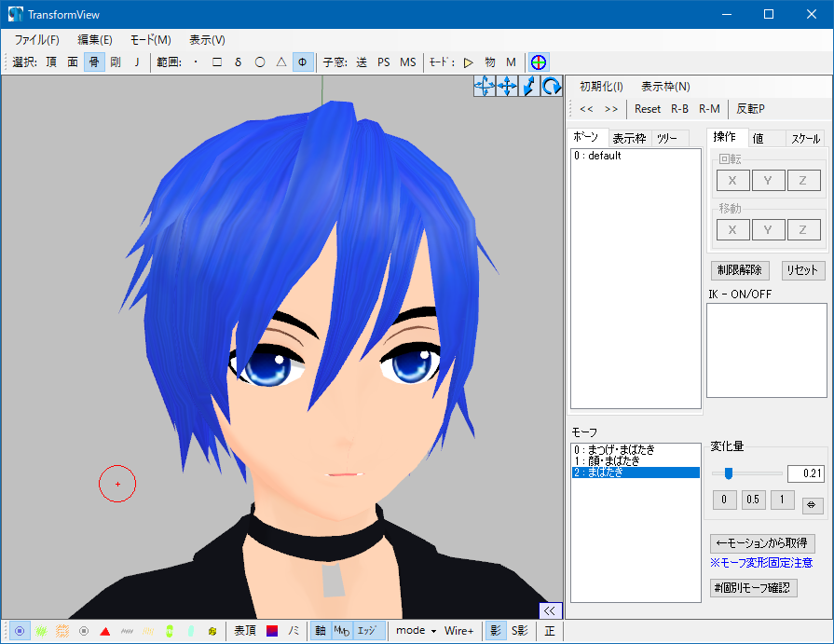Screen dimensions: 834x644
Task: Set morph amount with the 1 button
Action: pos(782,500)
